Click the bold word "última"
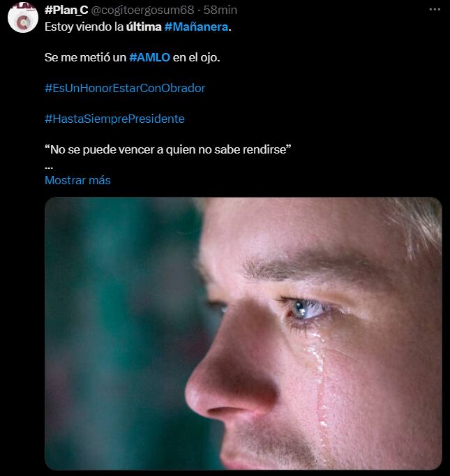This screenshot has width=450, height=476. 144,27
